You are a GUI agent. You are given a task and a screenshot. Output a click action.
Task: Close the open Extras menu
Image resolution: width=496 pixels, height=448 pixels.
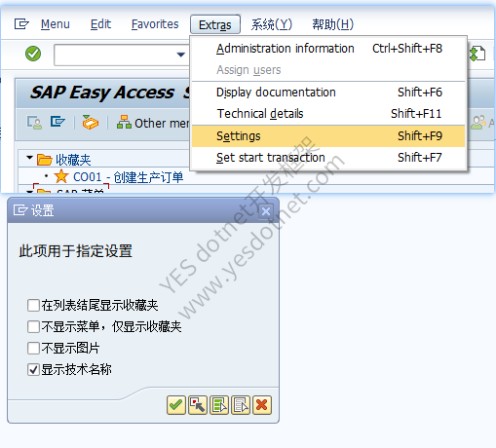click(x=215, y=24)
